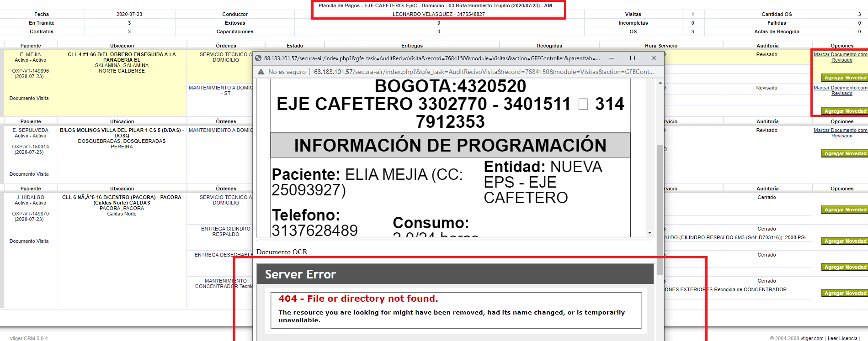Click the globe site icon in popup title bar
Viewport: 868px width, 341px height.
point(258,58)
